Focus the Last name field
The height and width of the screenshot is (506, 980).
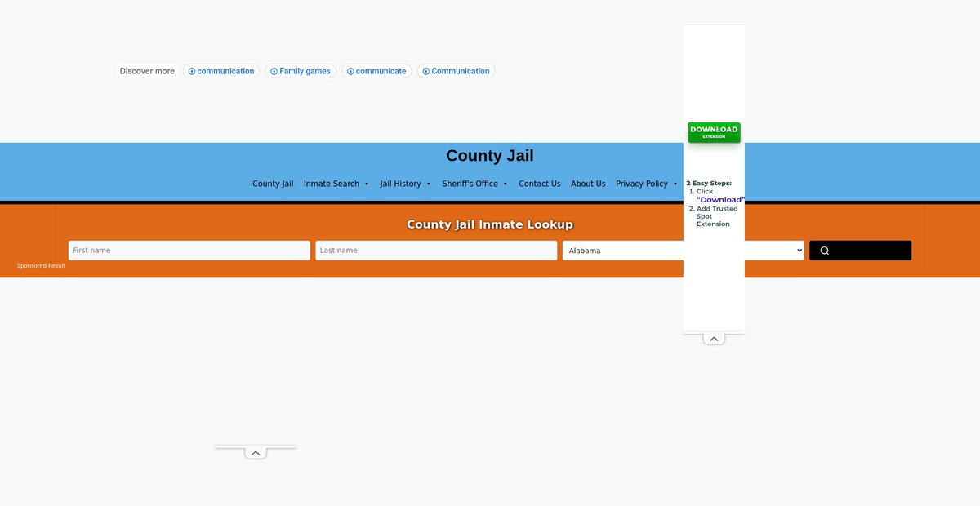436,251
